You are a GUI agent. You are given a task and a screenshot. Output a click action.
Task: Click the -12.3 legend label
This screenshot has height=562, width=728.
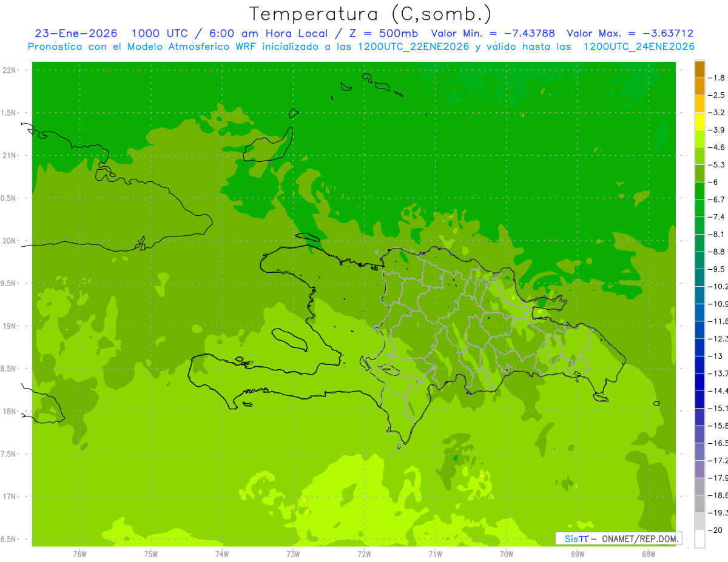[719, 338]
